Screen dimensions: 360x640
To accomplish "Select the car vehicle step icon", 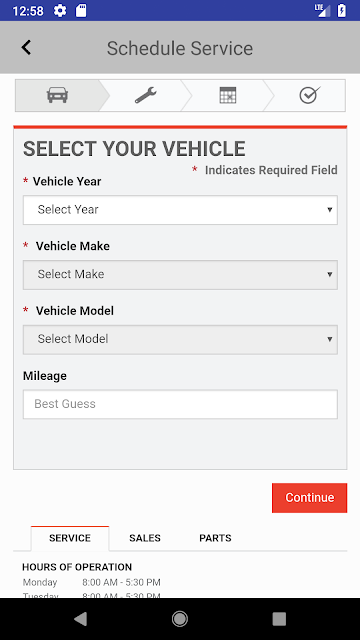I will 57,96.
